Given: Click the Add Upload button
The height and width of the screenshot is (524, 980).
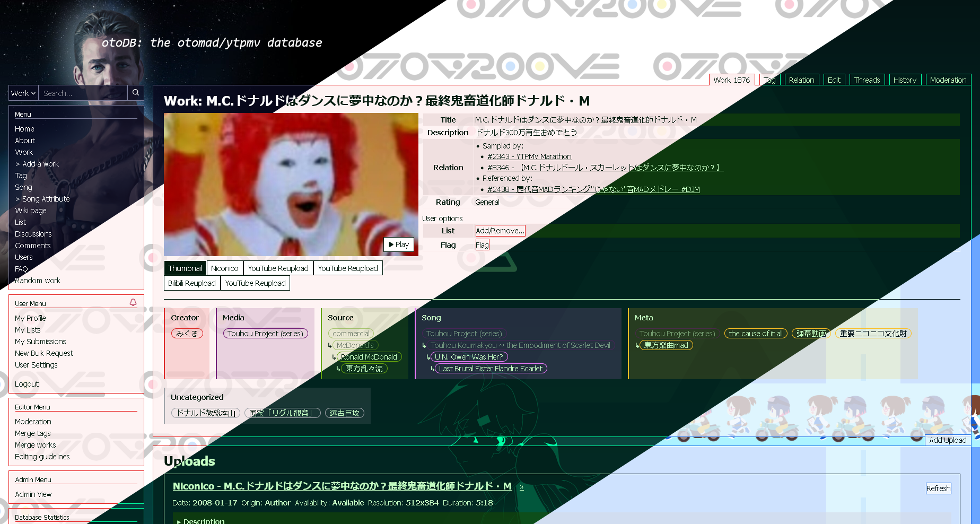Looking at the screenshot, I should click(x=948, y=440).
